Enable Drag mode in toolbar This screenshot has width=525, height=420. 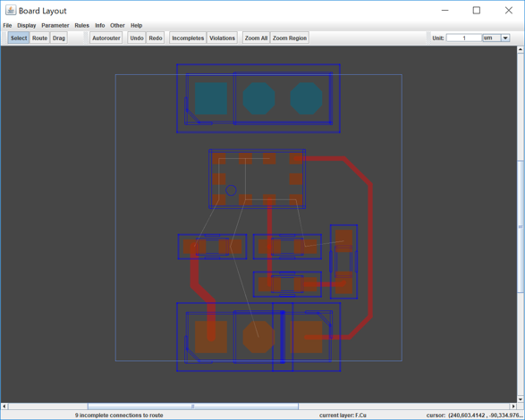(59, 38)
